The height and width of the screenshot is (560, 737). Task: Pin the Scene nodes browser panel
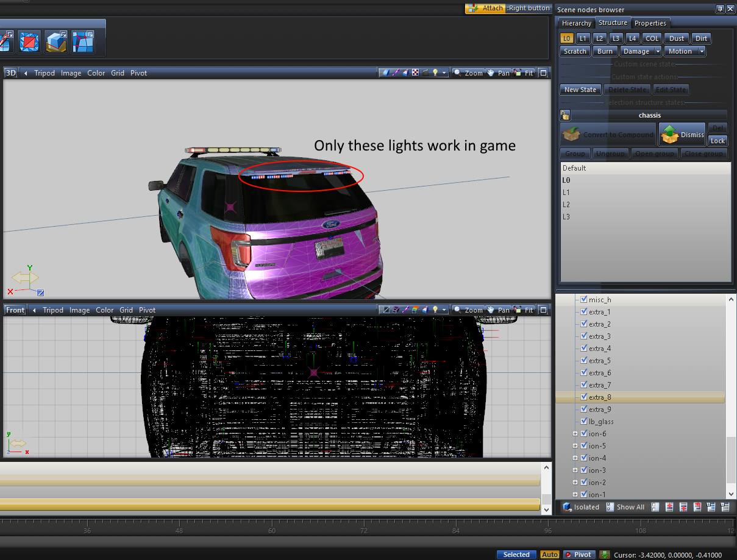click(720, 9)
